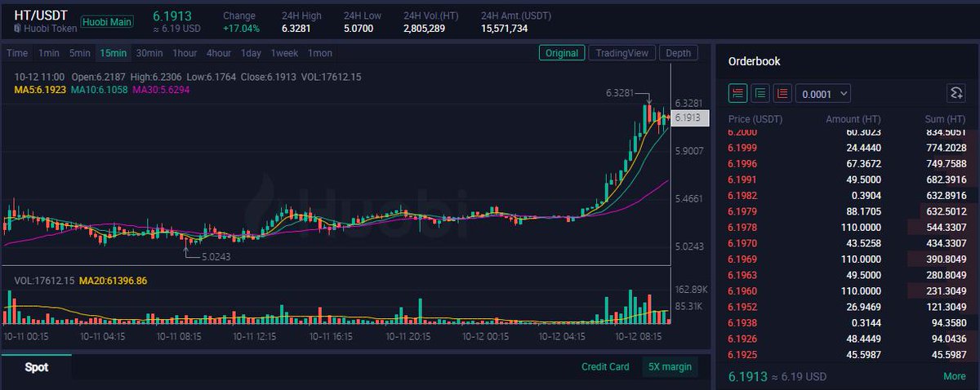Click the 6.3281 high marker on chart
The height and width of the screenshot is (390, 980).
point(621,95)
